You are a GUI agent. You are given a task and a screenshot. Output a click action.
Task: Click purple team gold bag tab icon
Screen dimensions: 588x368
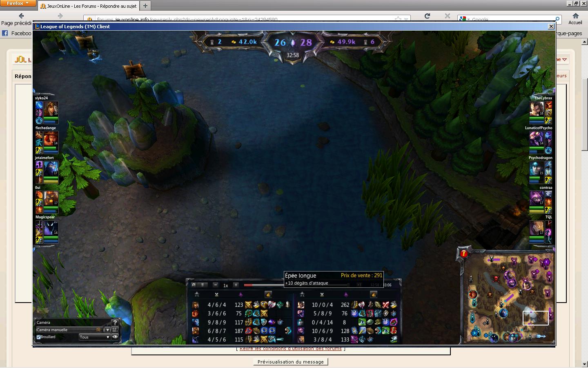point(374,294)
